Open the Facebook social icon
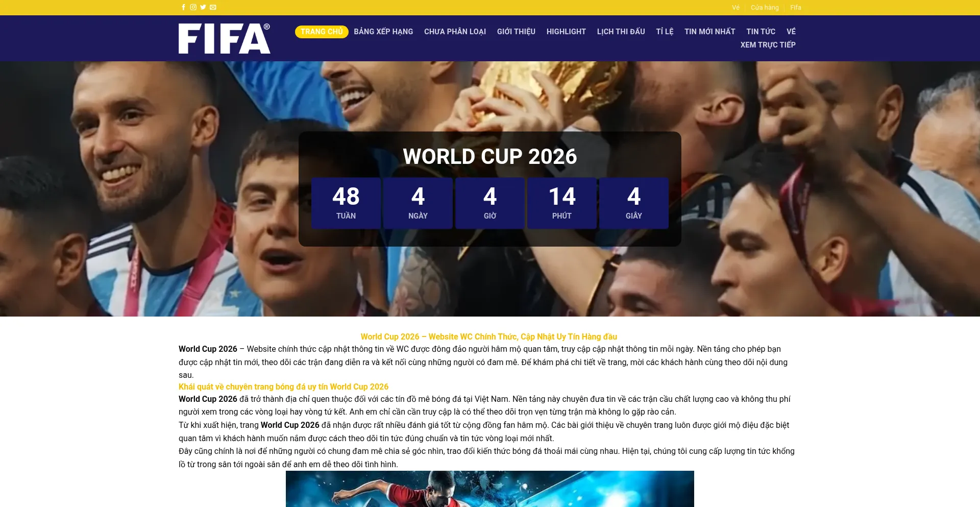980x507 pixels. (x=183, y=7)
